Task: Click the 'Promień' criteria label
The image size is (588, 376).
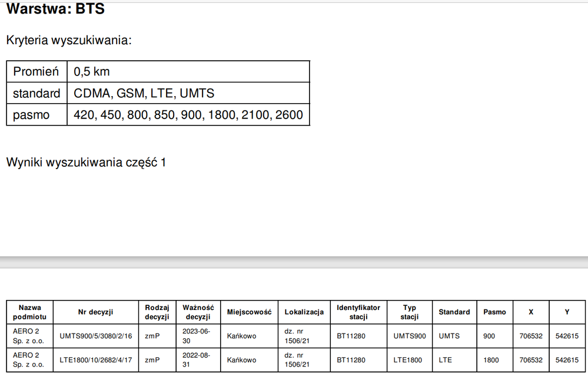Action: point(36,71)
